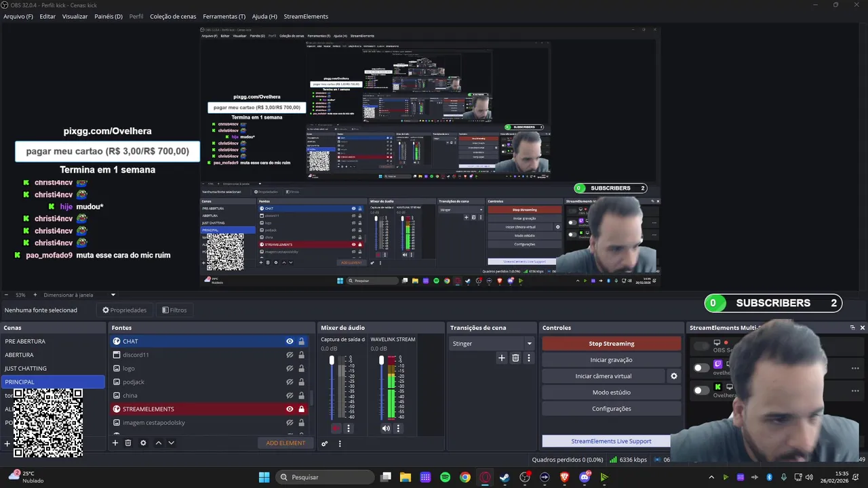Open WAVELINK STREAM channel options menu
The width and height of the screenshot is (868, 488).
[x=398, y=428]
